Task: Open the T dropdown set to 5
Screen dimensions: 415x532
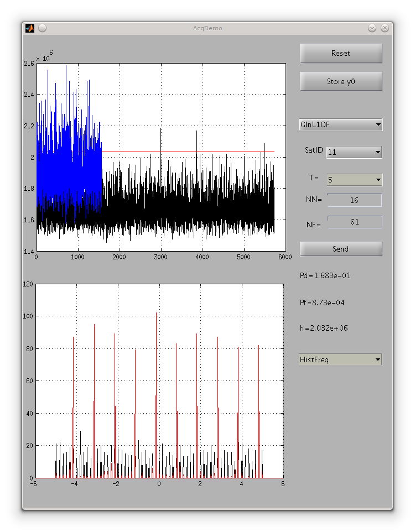Action: pyautogui.click(x=354, y=180)
